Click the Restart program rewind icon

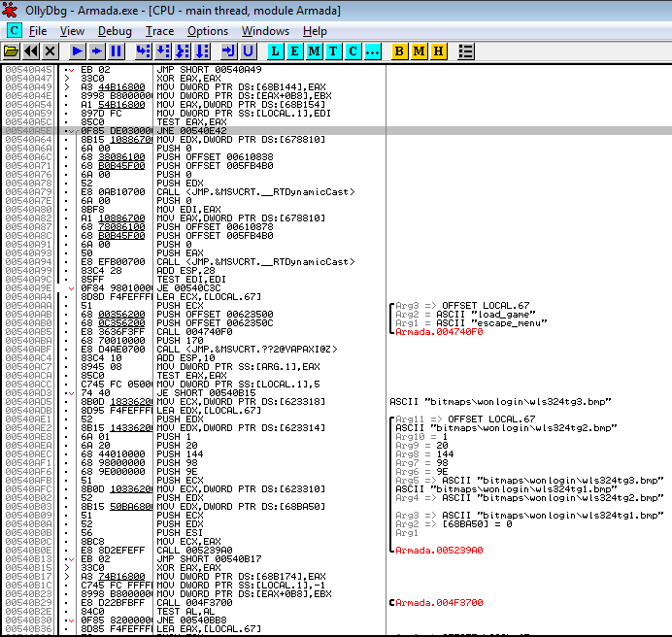pos(31,51)
